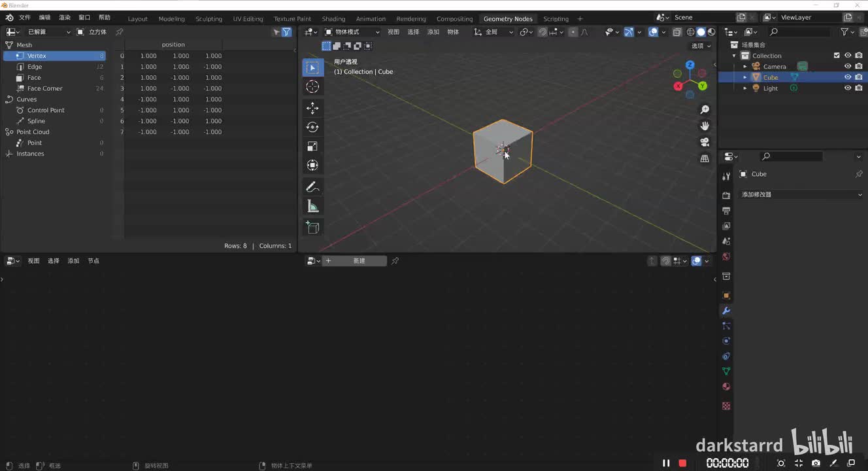This screenshot has width=868, height=471.
Task: Click the position column header
Action: click(173, 44)
